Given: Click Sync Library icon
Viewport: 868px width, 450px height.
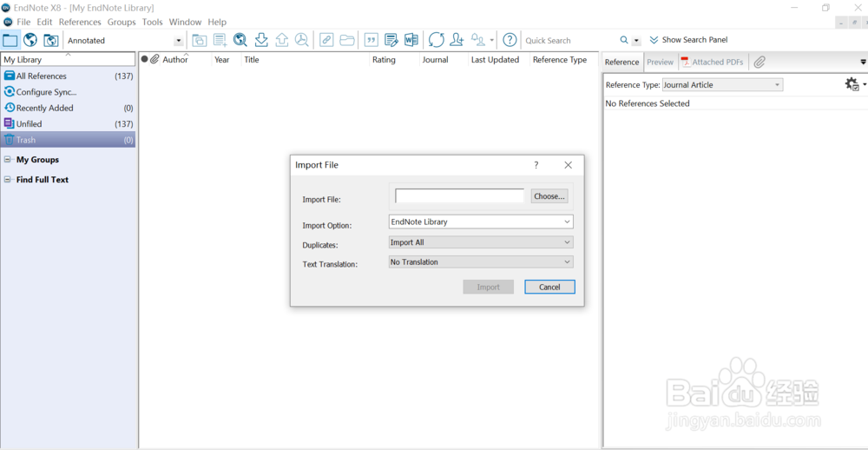Looking at the screenshot, I should [437, 40].
